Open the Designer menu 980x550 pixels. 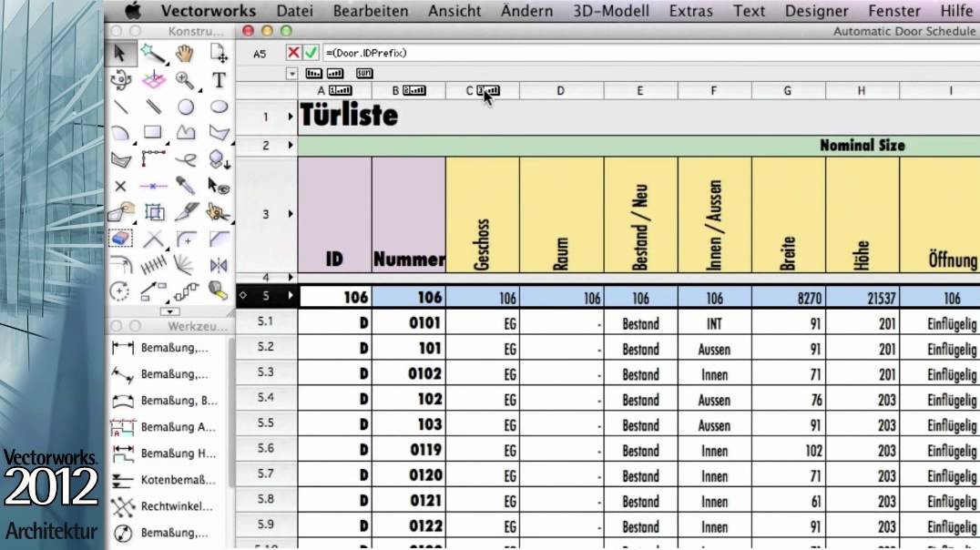[817, 11]
